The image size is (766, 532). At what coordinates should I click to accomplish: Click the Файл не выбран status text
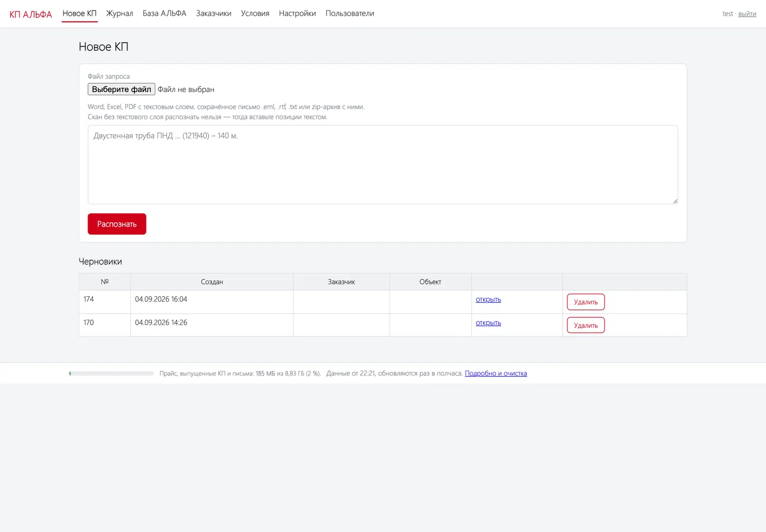186,90
